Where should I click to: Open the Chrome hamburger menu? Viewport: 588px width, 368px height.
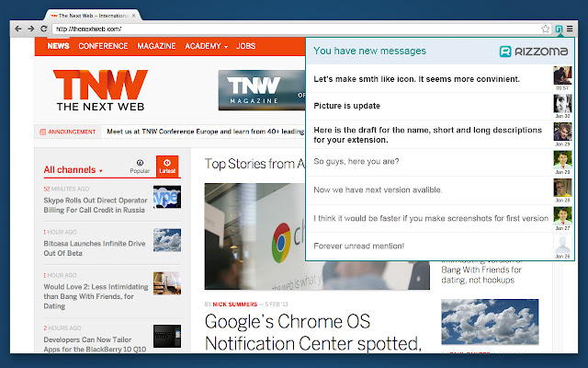click(x=570, y=29)
